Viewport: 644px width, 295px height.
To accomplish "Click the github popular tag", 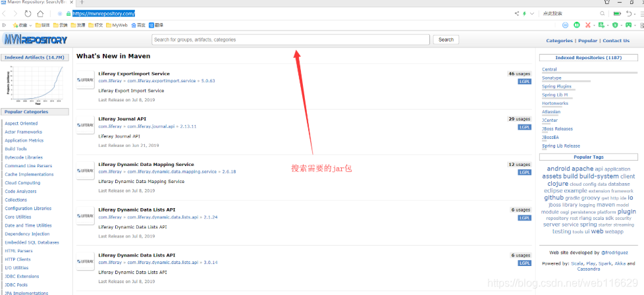I will point(554,198).
